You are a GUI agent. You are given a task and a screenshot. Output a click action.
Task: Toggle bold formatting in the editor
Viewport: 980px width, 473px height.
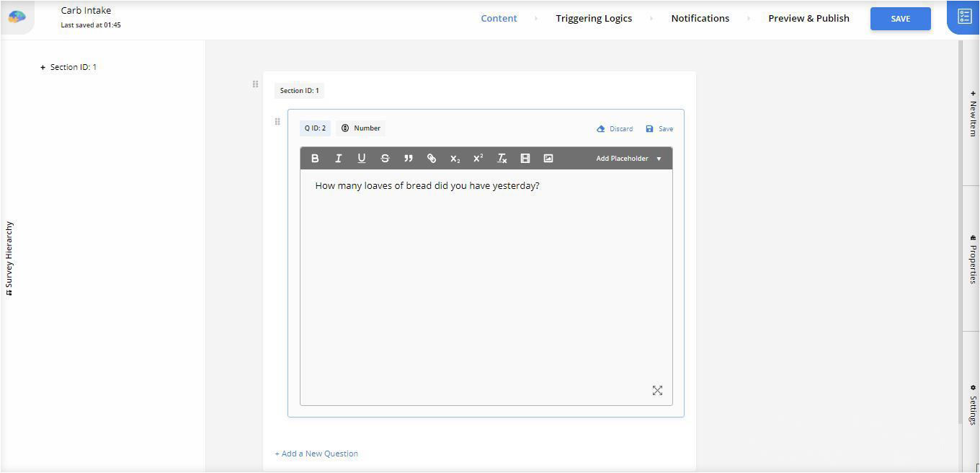point(315,159)
